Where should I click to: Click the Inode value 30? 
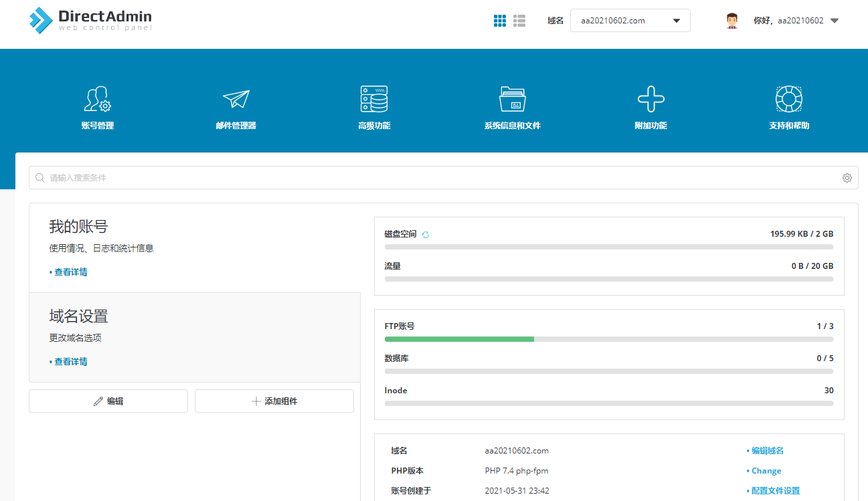(829, 391)
